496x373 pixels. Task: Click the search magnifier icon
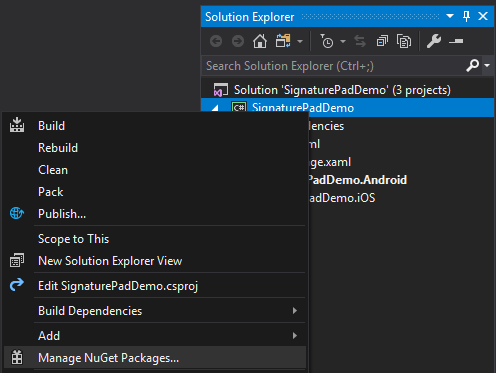click(473, 65)
